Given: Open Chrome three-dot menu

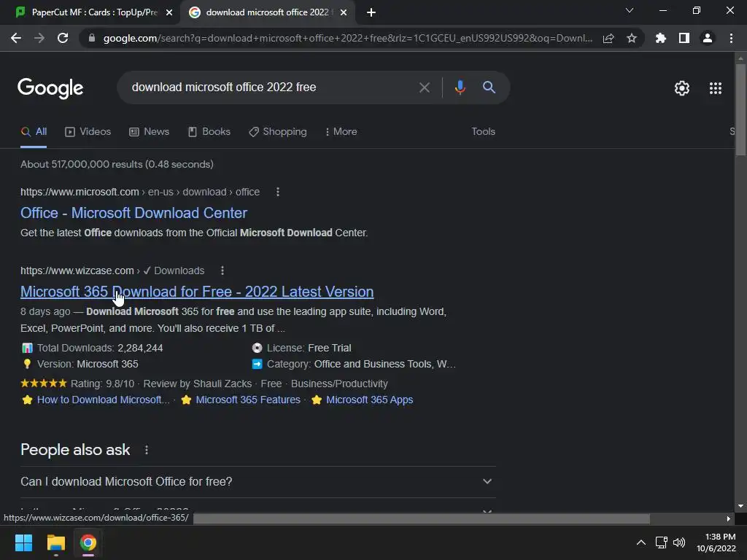Looking at the screenshot, I should (731, 38).
